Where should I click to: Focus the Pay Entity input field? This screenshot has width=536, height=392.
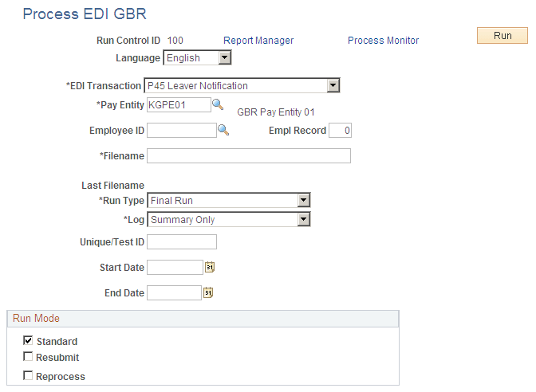pyautogui.click(x=179, y=104)
